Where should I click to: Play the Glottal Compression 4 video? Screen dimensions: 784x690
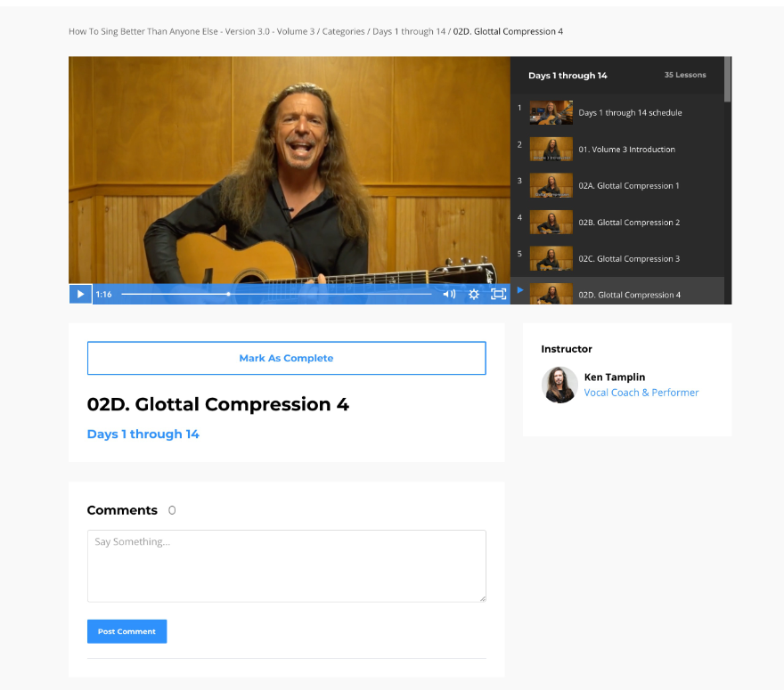(80, 294)
